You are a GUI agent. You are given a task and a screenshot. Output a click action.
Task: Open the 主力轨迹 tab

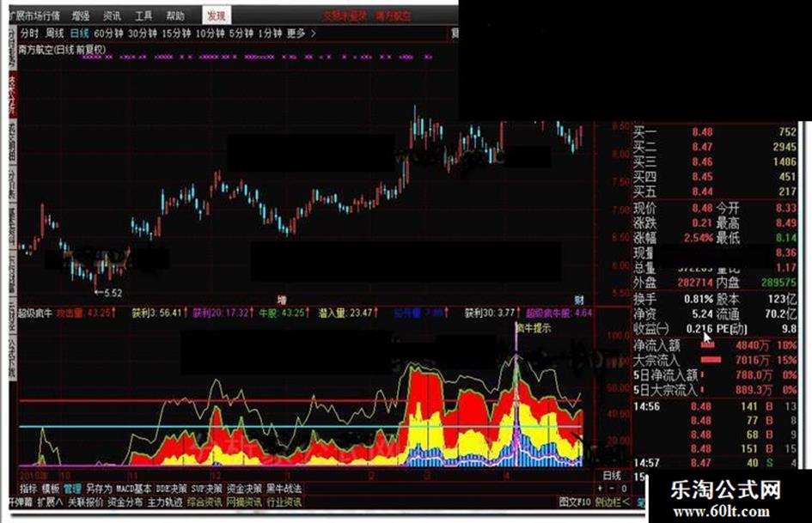pyautogui.click(x=165, y=502)
